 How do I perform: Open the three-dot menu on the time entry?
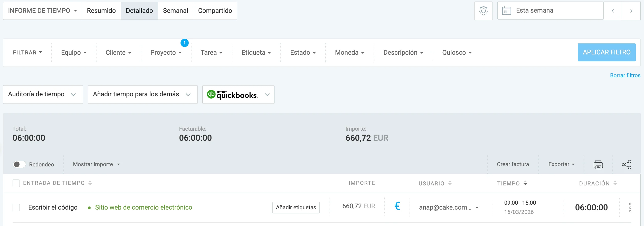630,207
